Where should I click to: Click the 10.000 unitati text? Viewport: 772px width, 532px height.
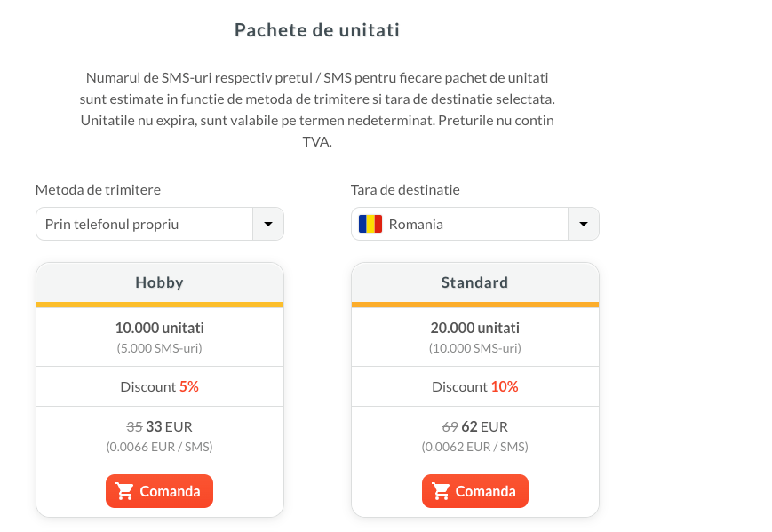point(160,328)
